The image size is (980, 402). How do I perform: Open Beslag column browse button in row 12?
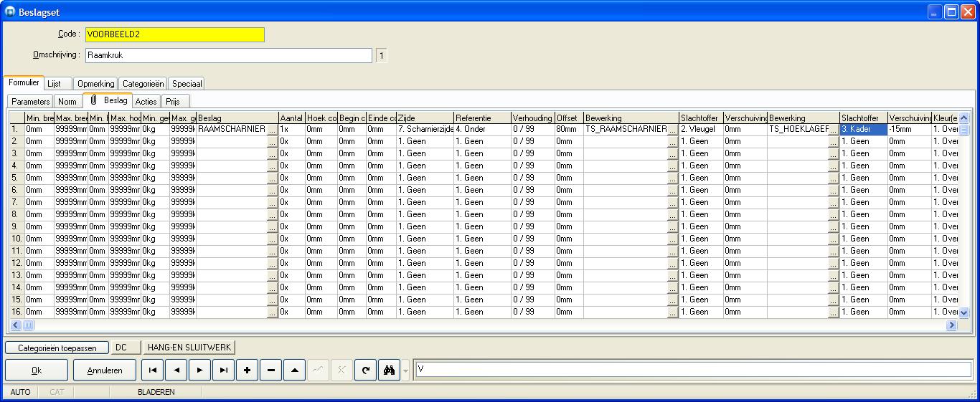click(272, 264)
